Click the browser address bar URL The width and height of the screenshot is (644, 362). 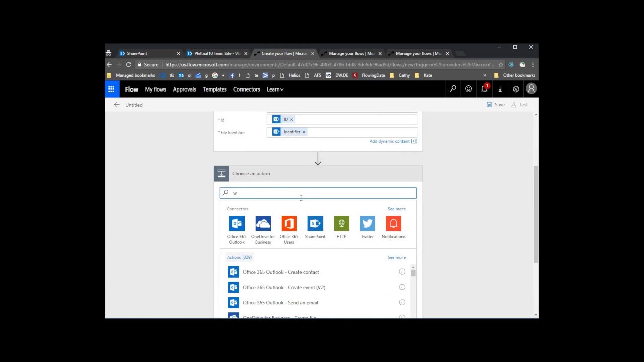329,64
